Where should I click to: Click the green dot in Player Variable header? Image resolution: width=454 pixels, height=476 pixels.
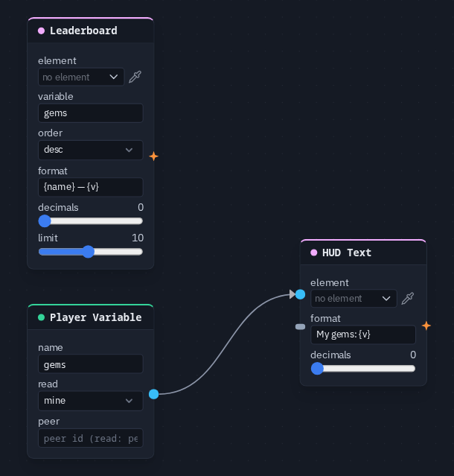pos(41,317)
